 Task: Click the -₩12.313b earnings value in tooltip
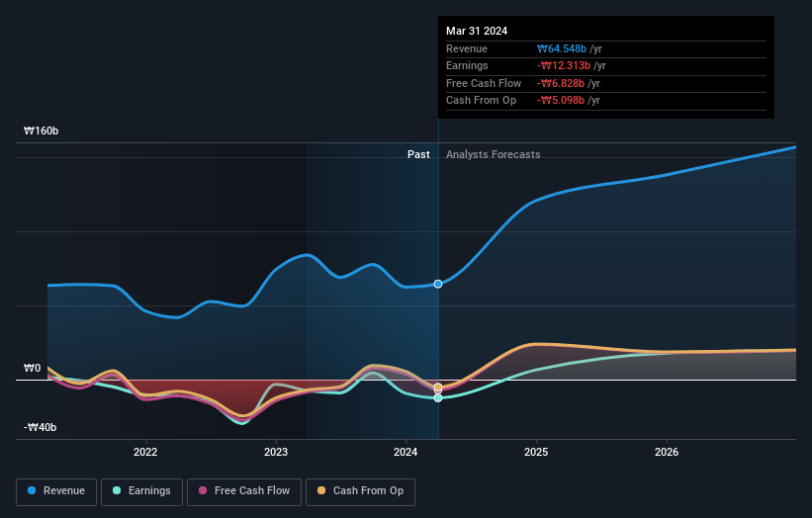coord(564,65)
